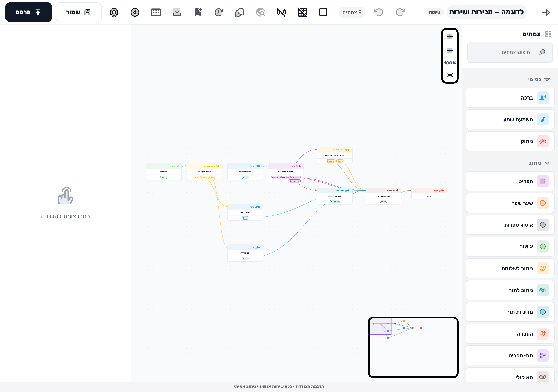558x392 pixels.
Task: Redo the last action
Action: pyautogui.click(x=400, y=12)
